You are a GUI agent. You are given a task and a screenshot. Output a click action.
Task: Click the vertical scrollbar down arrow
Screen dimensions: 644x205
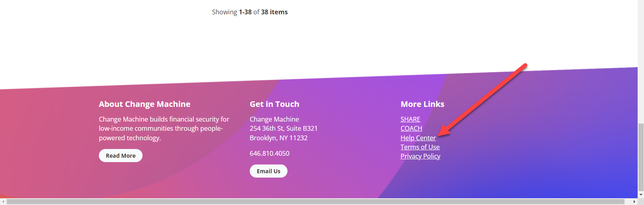(640, 195)
